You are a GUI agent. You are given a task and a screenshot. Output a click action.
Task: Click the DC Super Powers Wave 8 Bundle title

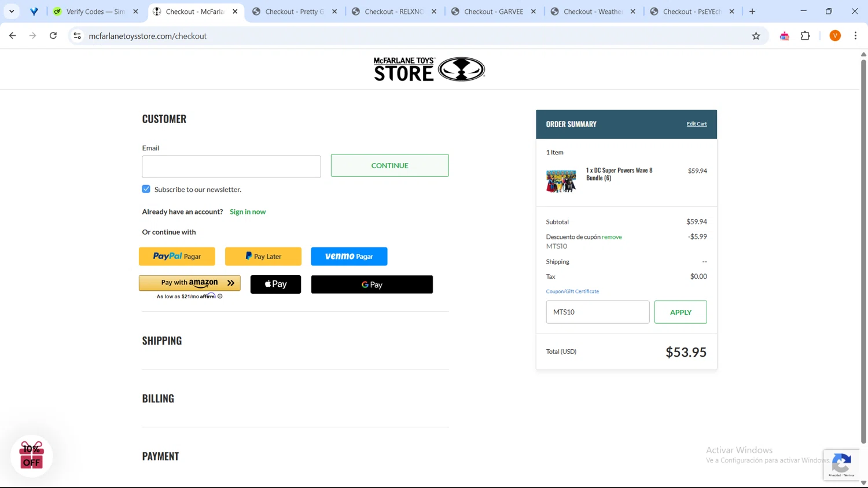(619, 174)
